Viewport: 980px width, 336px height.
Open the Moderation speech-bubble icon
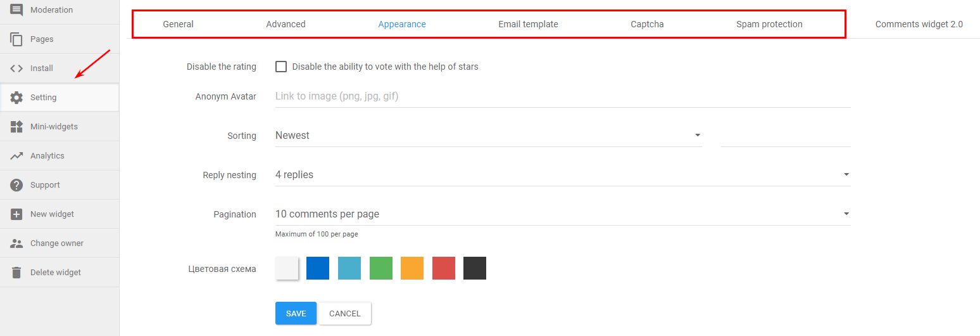point(17,10)
